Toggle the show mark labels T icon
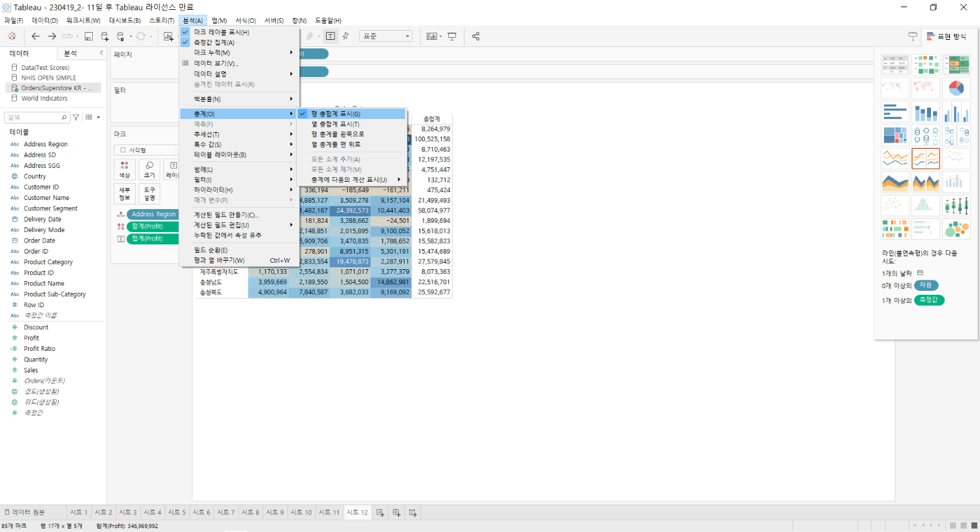This screenshot has width=980, height=532. (331, 37)
